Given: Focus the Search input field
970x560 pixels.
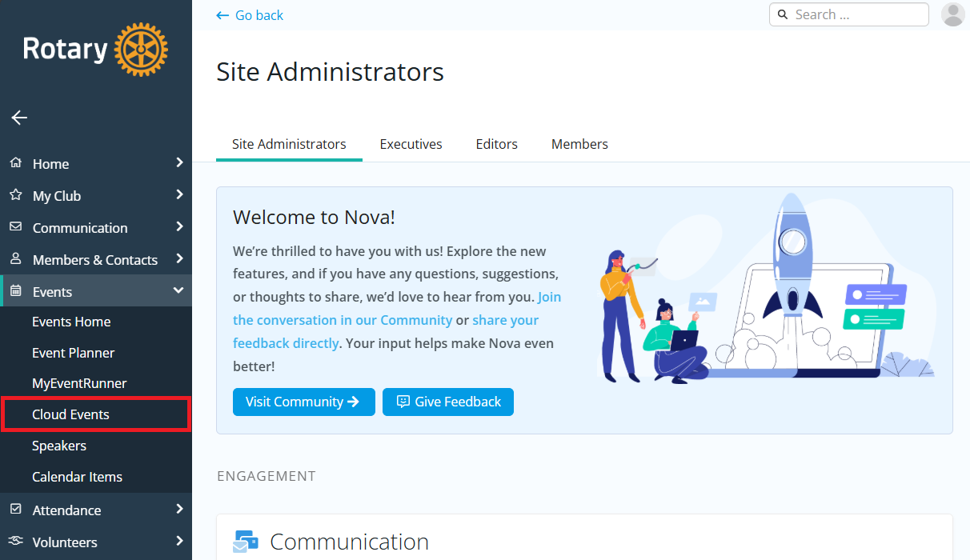Looking at the screenshot, I should coord(856,14).
